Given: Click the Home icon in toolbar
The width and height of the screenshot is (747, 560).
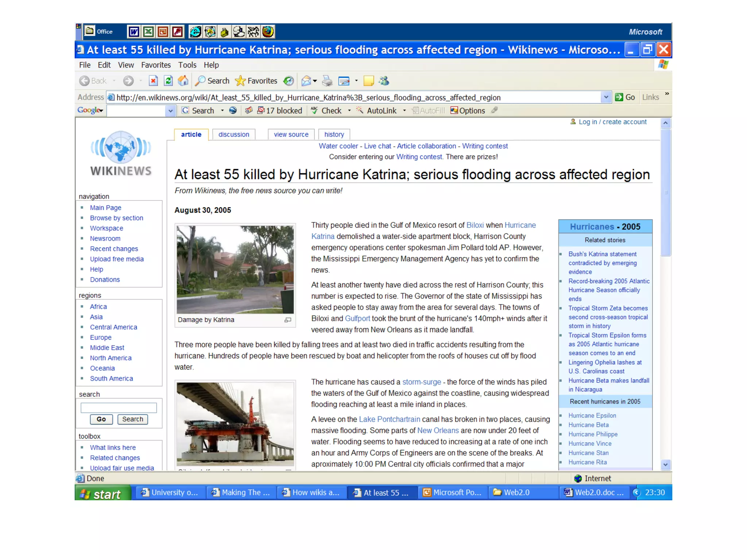Looking at the screenshot, I should (183, 81).
